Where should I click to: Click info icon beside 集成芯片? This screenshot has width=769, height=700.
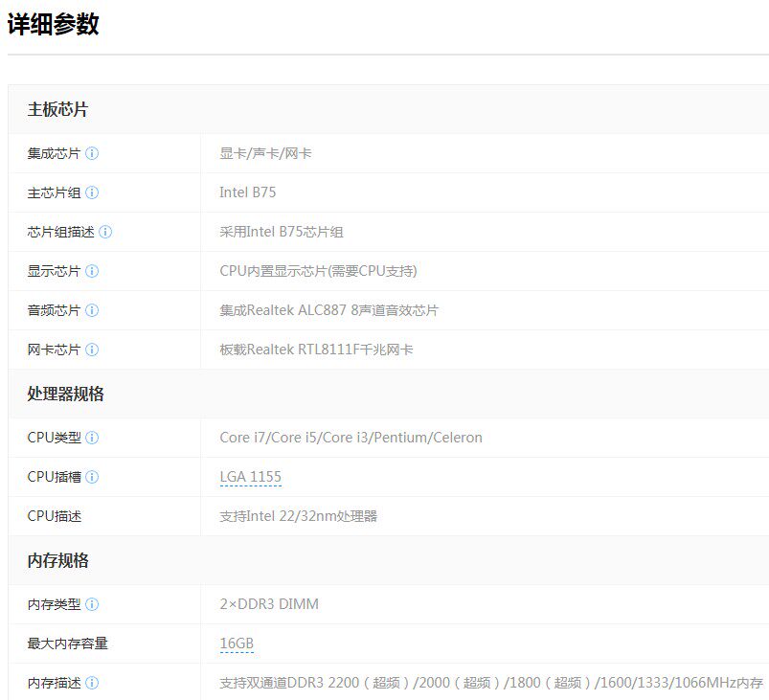[x=92, y=153]
